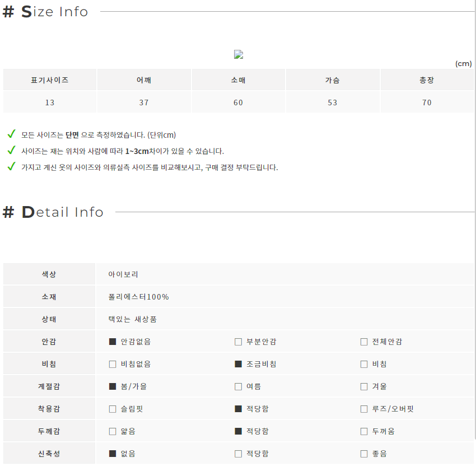Check the 좋음 elasticity checkbox
The width and height of the screenshot is (476, 476).
click(x=364, y=454)
